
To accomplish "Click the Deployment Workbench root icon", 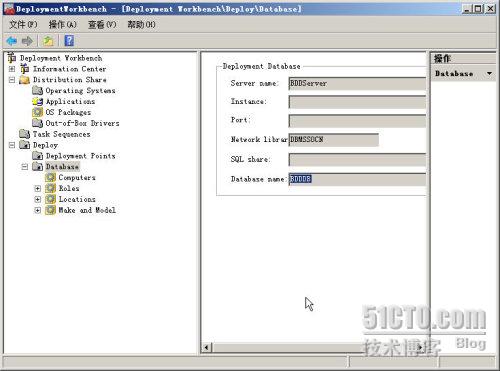I will (x=12, y=58).
